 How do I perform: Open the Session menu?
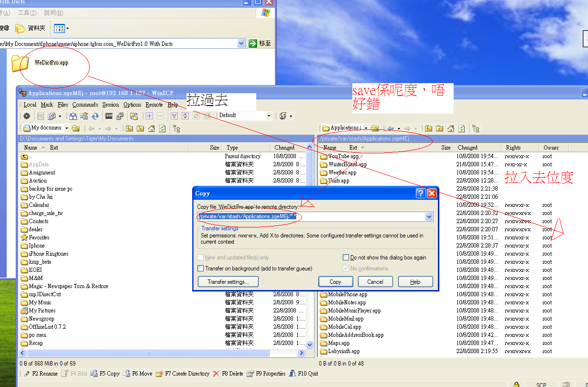click(x=110, y=105)
